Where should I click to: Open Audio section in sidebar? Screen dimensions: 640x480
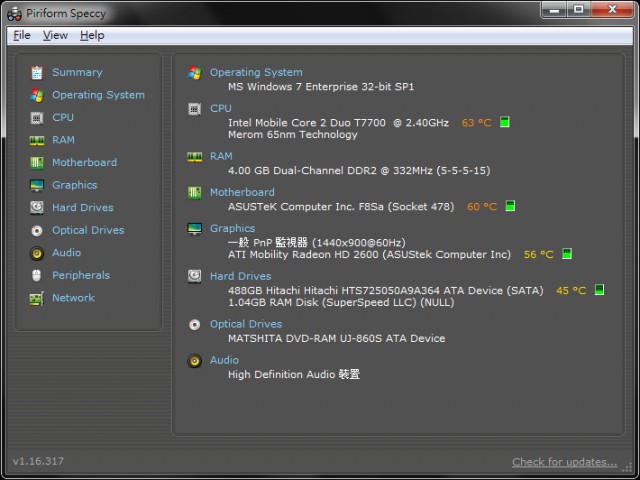click(67, 253)
